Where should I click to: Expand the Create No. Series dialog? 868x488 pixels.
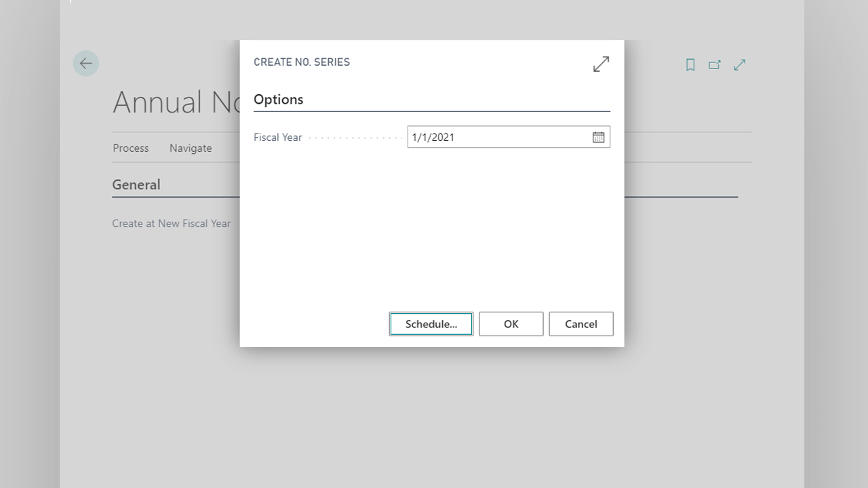tap(601, 64)
